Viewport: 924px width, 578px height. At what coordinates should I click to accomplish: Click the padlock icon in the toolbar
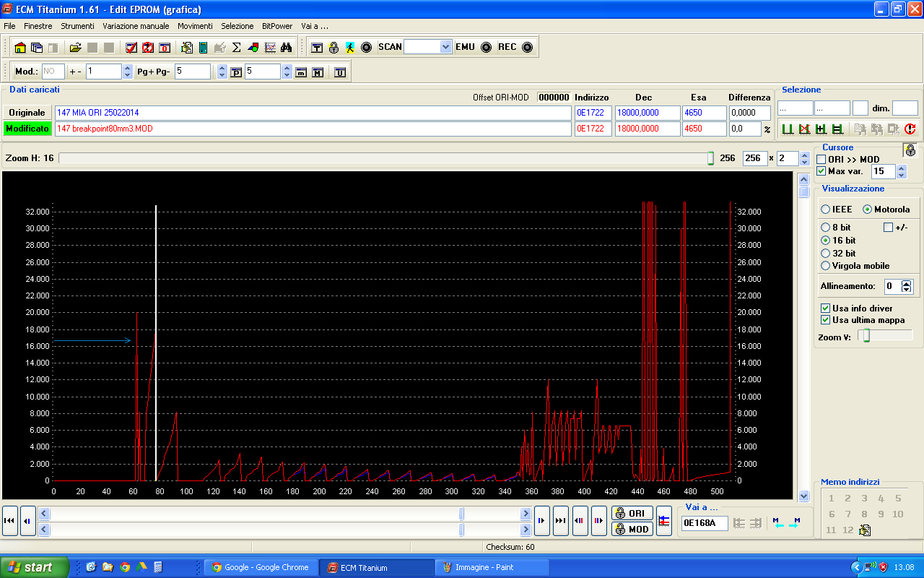(334, 48)
